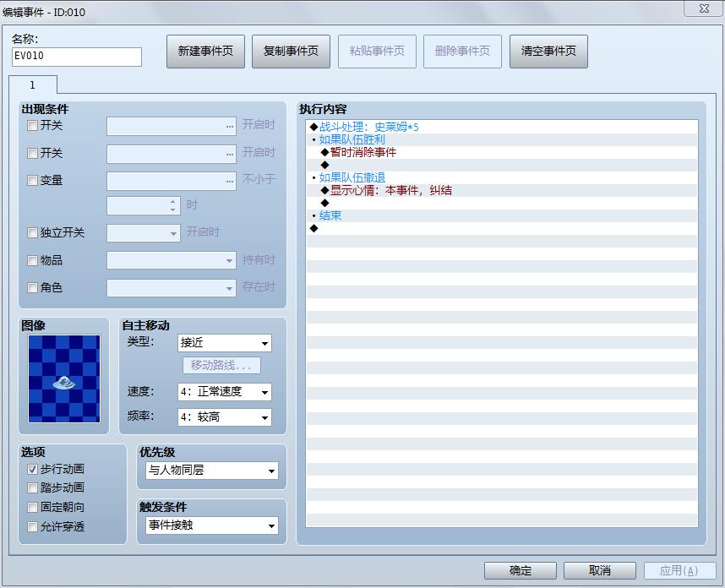This screenshot has width=725, height=588.
Task: Select the 暂时消除事件 command line
Action: (x=502, y=153)
